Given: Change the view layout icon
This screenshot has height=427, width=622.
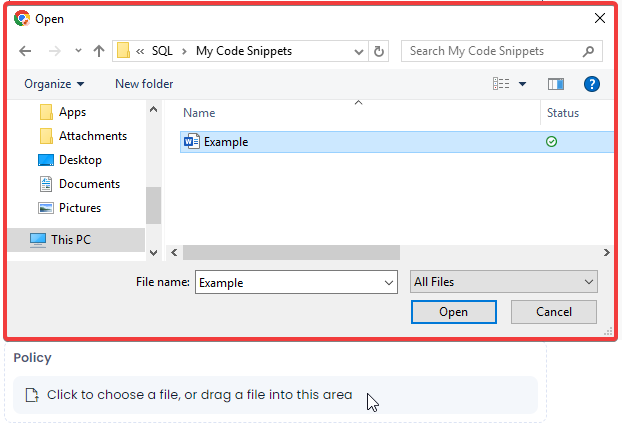Looking at the screenshot, I should (x=501, y=84).
